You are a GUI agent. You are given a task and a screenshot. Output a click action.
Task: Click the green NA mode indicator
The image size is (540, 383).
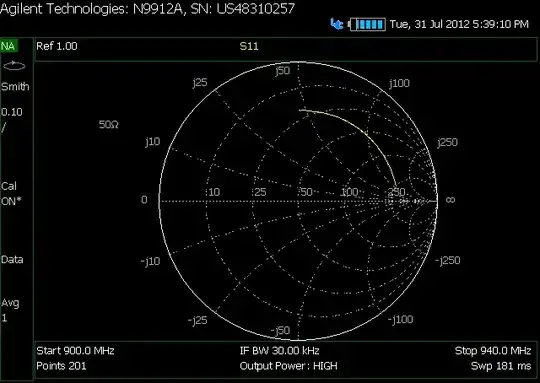point(9,46)
